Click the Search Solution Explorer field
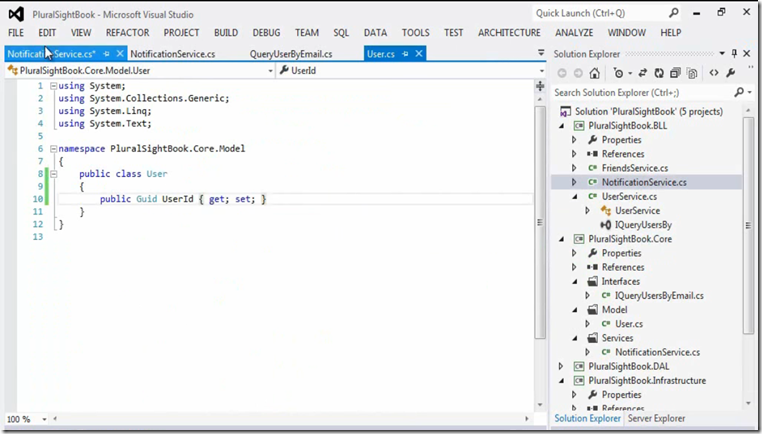762x434 pixels. pyautogui.click(x=642, y=92)
